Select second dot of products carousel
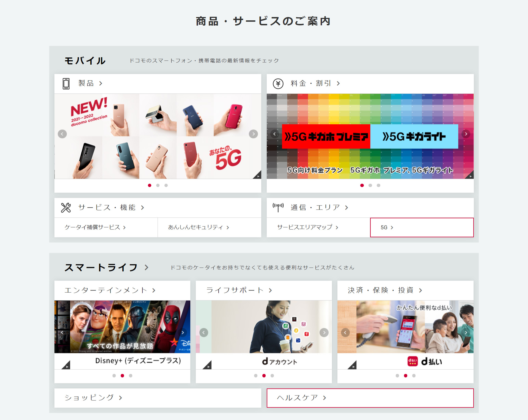This screenshot has height=420, width=528. (158, 185)
